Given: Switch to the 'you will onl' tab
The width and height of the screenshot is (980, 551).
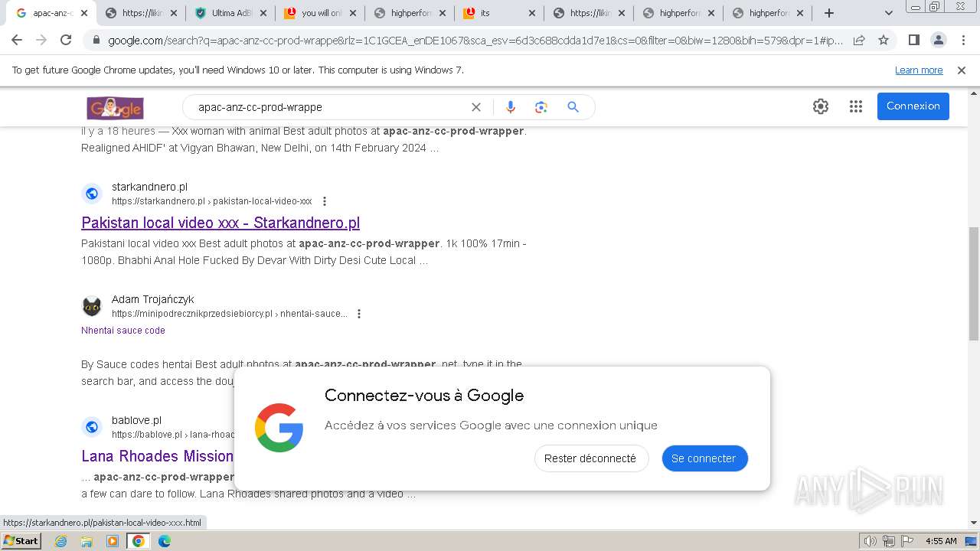Looking at the screenshot, I should 318,13.
